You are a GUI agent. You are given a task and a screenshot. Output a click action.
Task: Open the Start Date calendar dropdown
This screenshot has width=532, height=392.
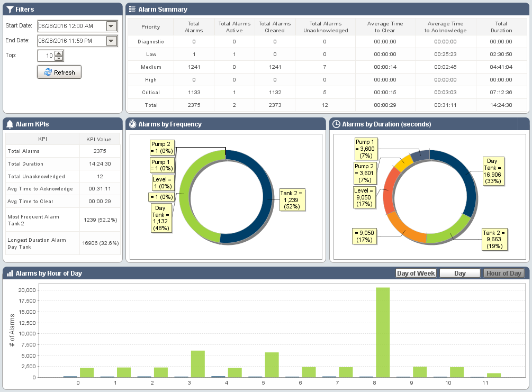[x=111, y=25]
